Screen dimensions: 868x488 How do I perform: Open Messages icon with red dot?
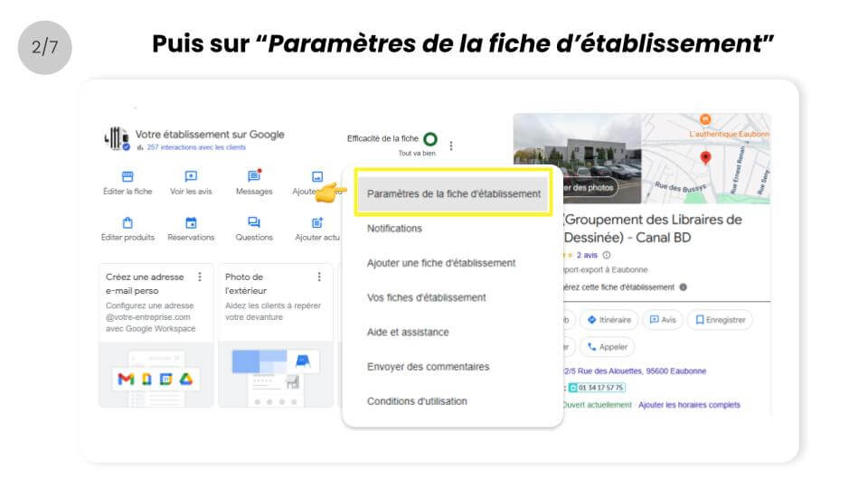click(254, 176)
